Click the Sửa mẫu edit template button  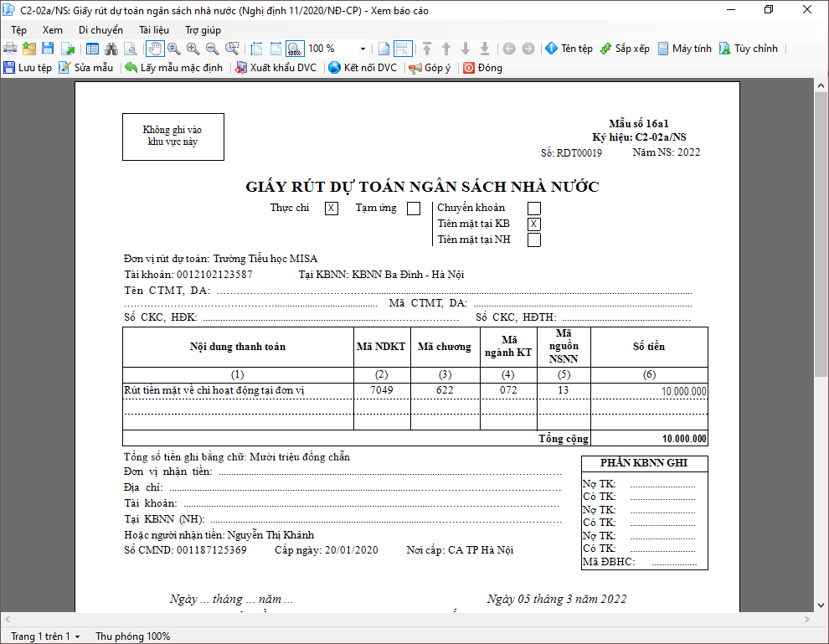click(85, 68)
